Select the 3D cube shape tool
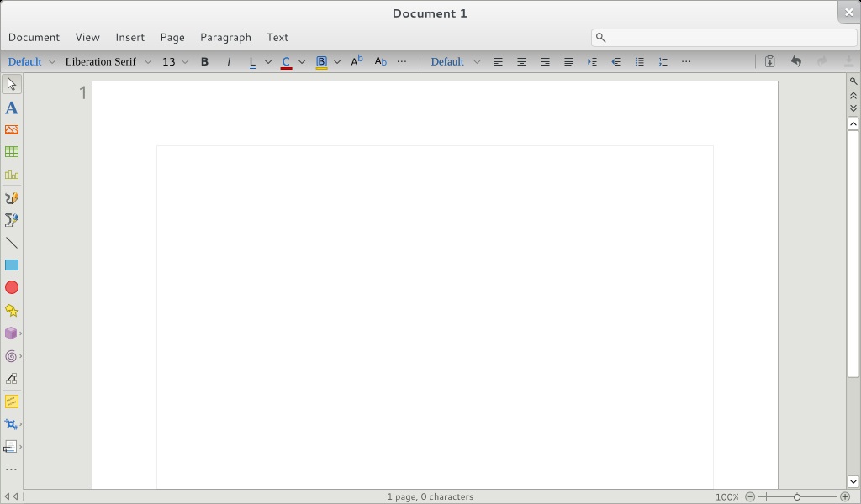This screenshot has width=861, height=504. click(11, 333)
